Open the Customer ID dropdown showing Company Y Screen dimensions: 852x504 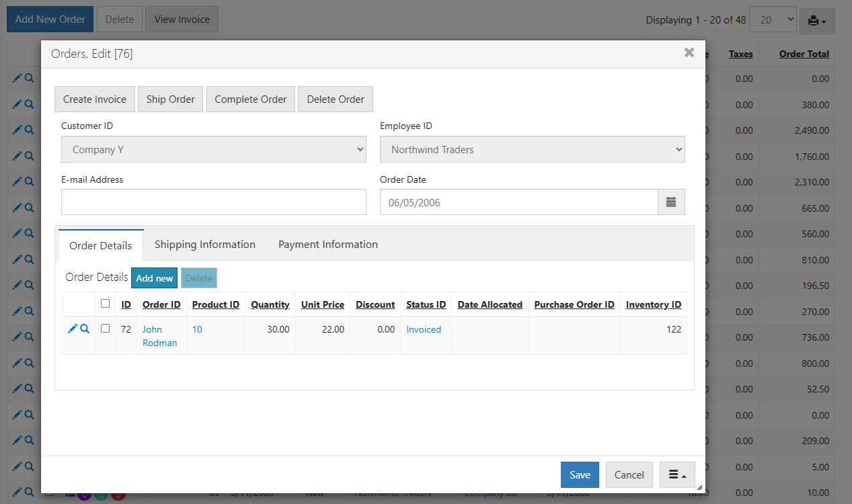click(214, 150)
